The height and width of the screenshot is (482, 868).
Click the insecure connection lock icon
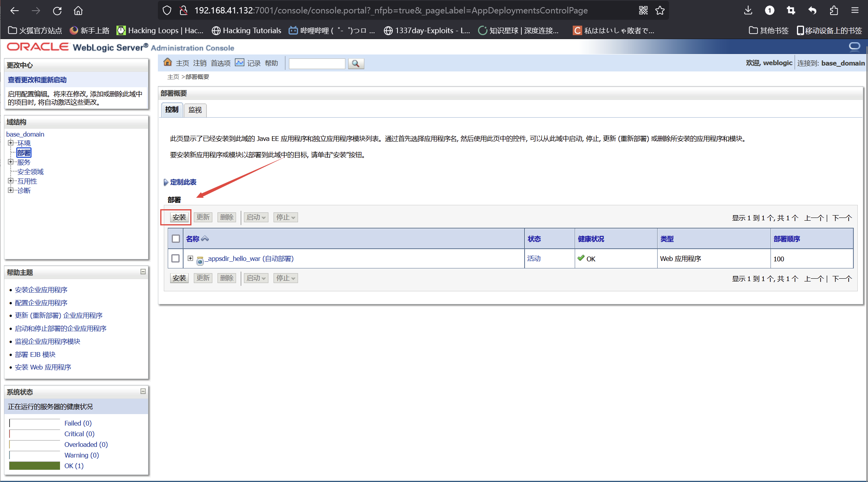[184, 11]
